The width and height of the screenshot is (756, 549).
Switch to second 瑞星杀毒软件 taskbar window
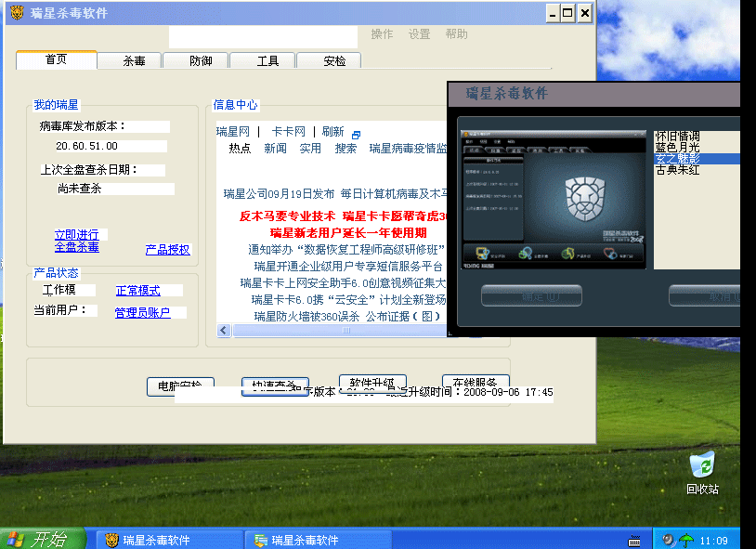click(319, 540)
